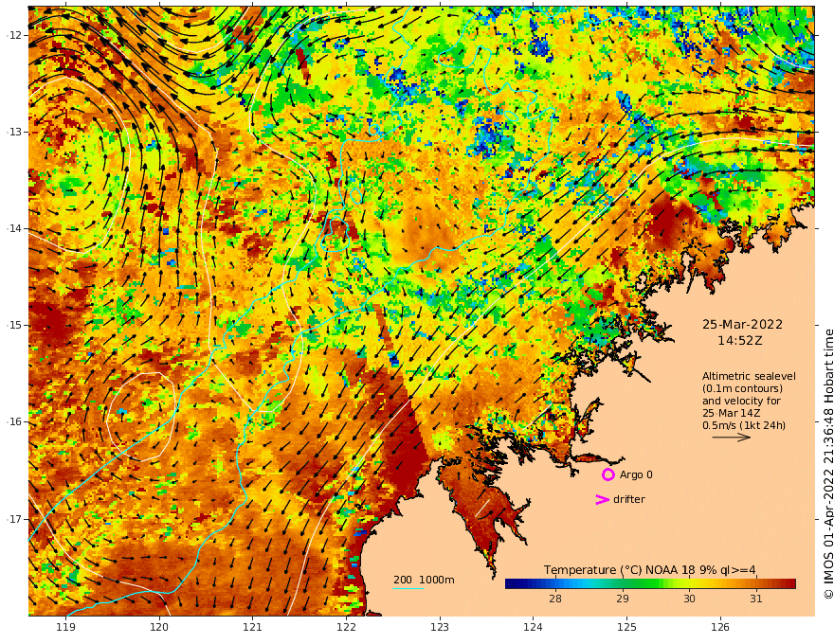Click the temperature color bar
834x644 pixels.
[650, 584]
